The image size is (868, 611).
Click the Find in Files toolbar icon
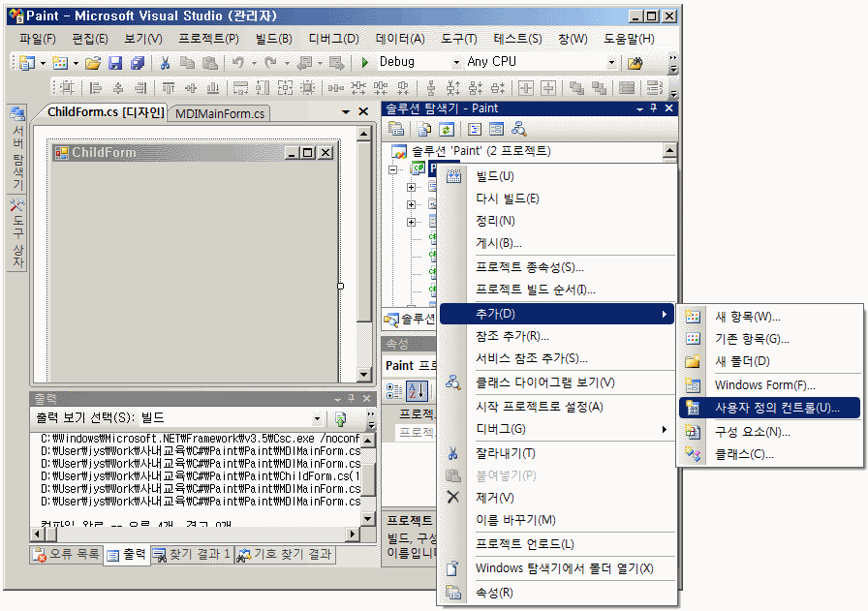[x=635, y=63]
